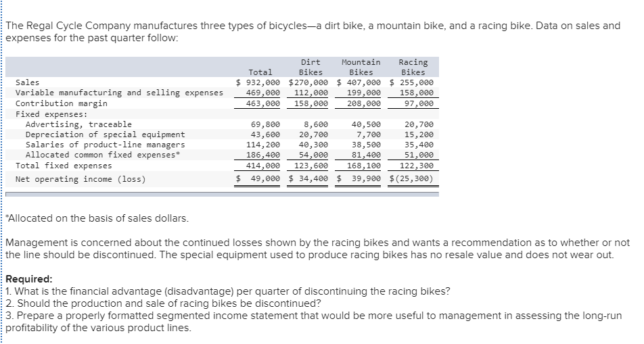Viewport: 644px width, 344px height.
Task: Click the Management is concerned paragraph
Action: pyautogui.click(x=317, y=249)
